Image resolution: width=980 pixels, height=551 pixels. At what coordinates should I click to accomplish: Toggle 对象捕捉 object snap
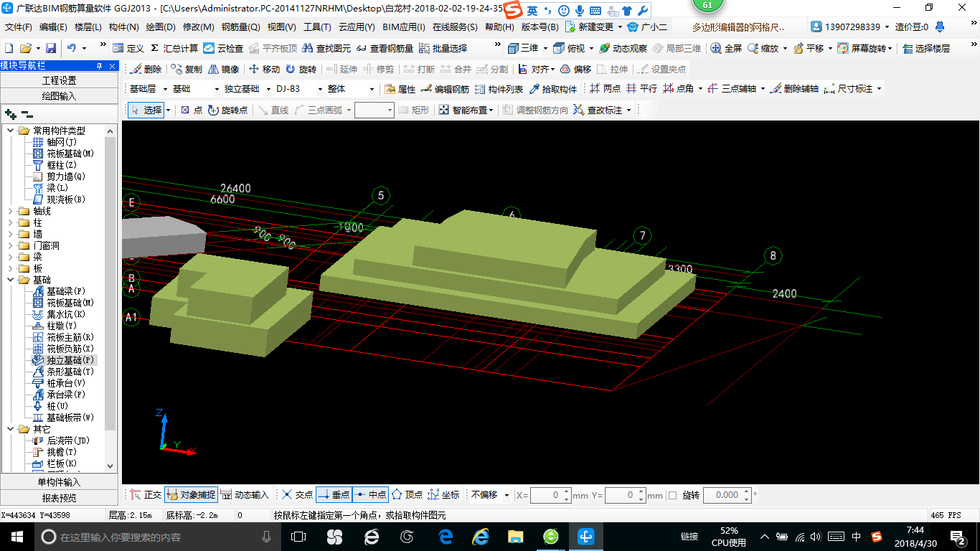coord(191,494)
